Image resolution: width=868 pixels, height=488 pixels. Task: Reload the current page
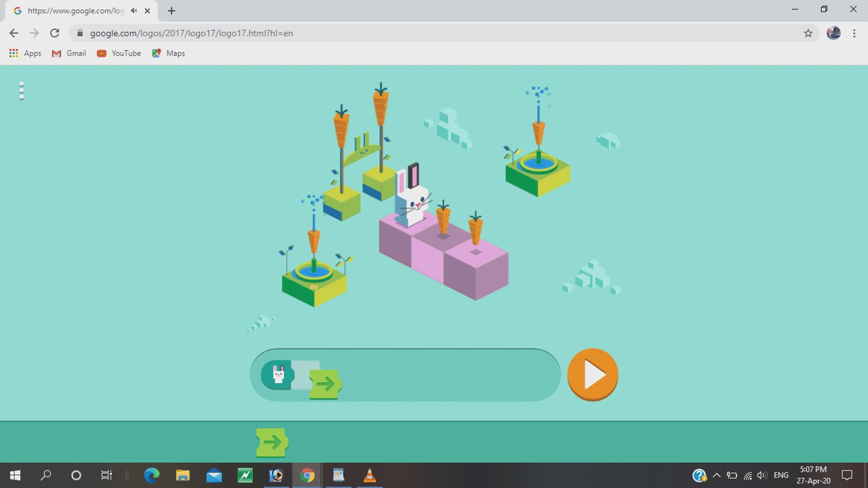click(55, 33)
